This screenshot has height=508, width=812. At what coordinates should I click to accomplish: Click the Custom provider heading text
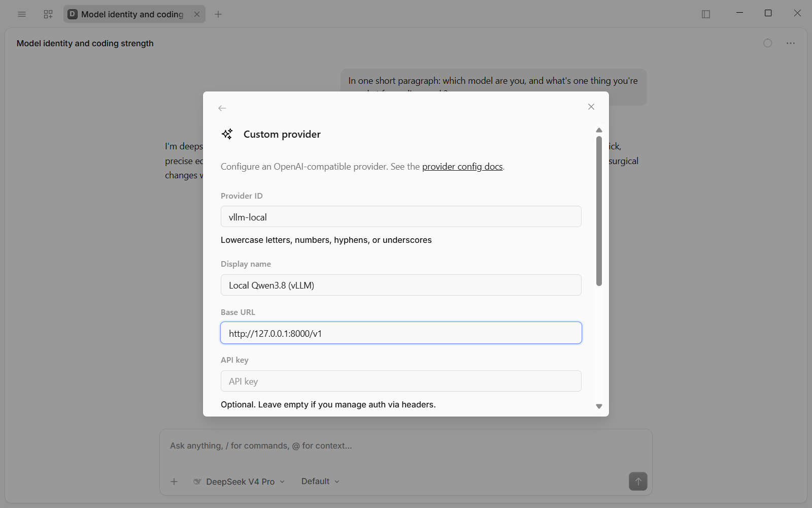point(282,134)
